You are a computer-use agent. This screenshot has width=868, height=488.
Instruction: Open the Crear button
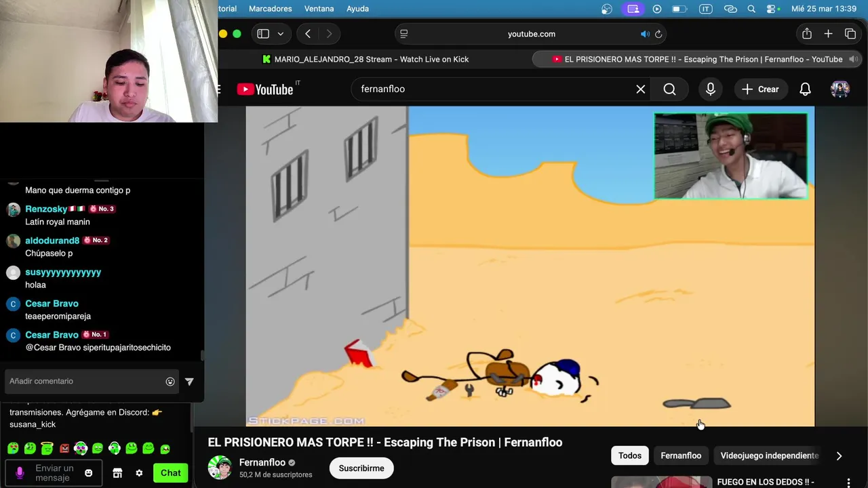[760, 89]
